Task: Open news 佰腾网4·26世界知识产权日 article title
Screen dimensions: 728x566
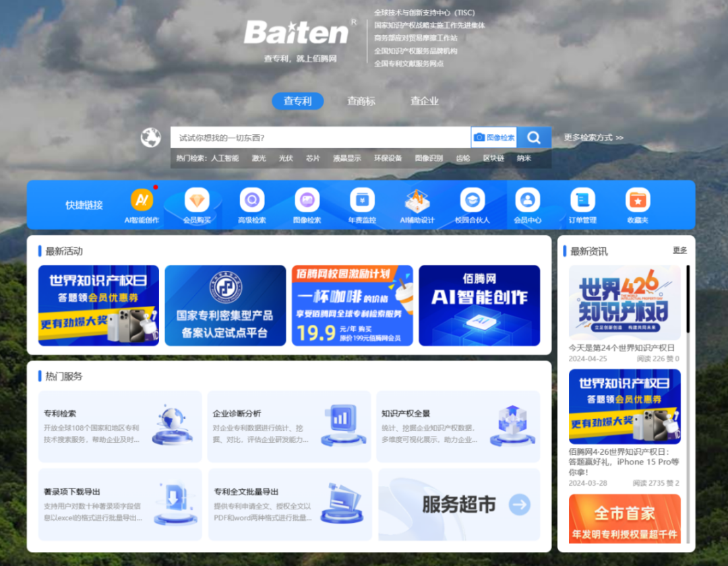Action: (x=624, y=462)
